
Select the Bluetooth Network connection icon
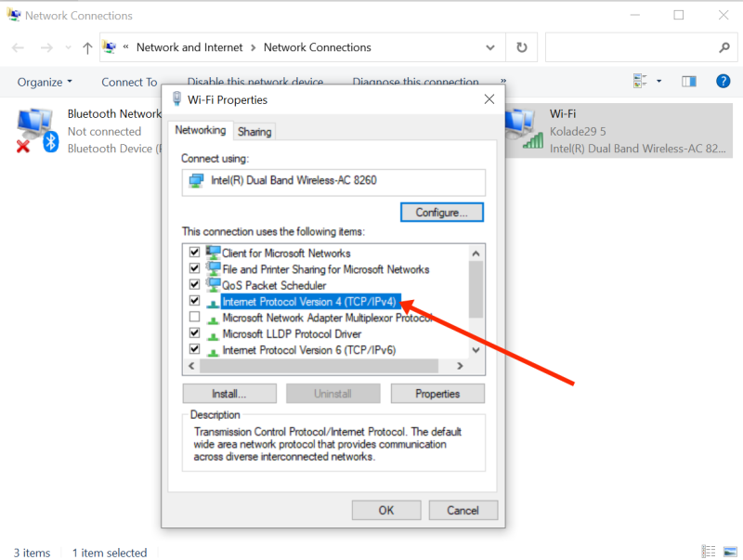point(37,130)
